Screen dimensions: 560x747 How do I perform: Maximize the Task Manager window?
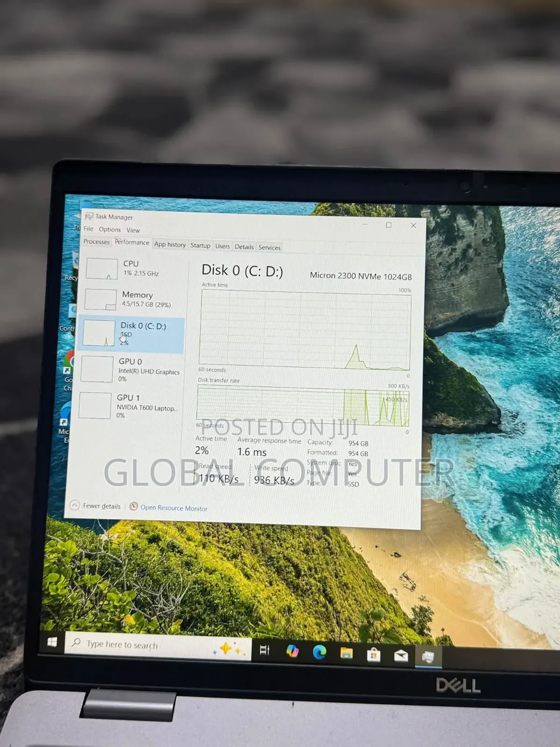pos(389,225)
